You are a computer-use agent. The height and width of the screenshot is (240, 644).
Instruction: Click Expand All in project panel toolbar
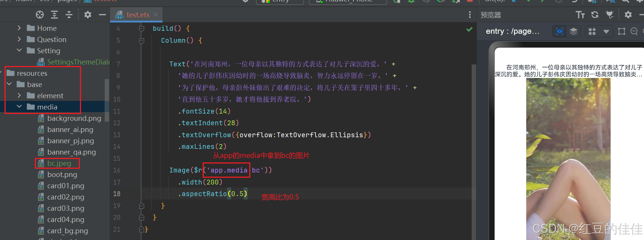tap(54, 15)
